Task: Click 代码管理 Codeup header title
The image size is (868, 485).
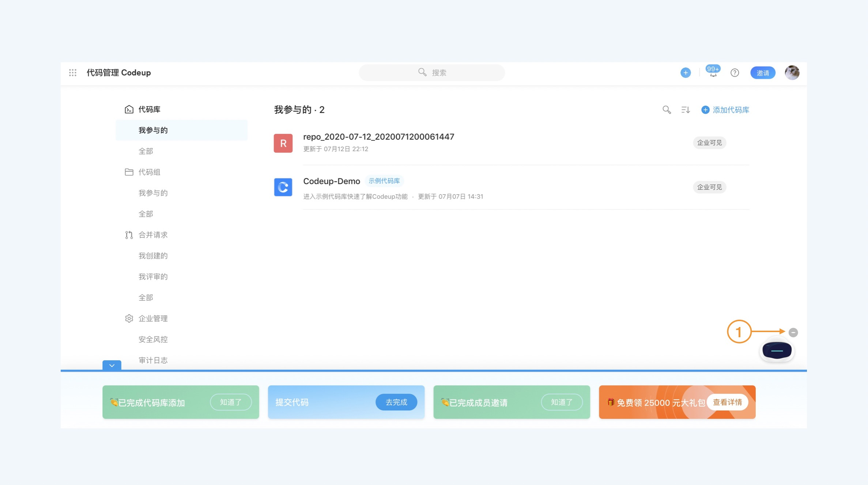Action: (x=118, y=72)
